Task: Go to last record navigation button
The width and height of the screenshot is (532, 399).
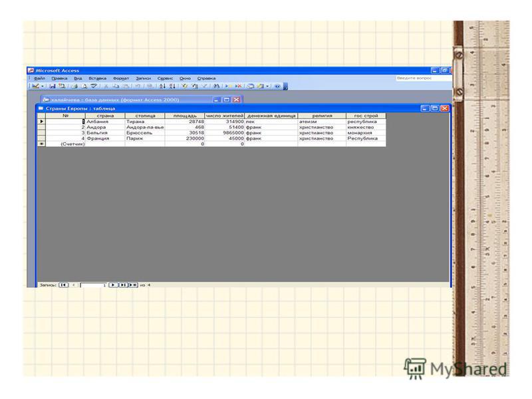Action: pos(123,285)
